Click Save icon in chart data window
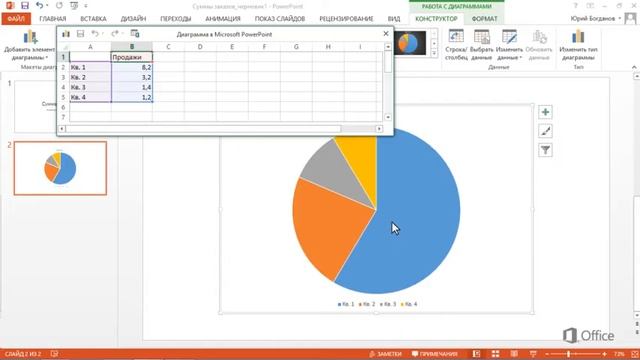640x360 pixels. (80, 34)
